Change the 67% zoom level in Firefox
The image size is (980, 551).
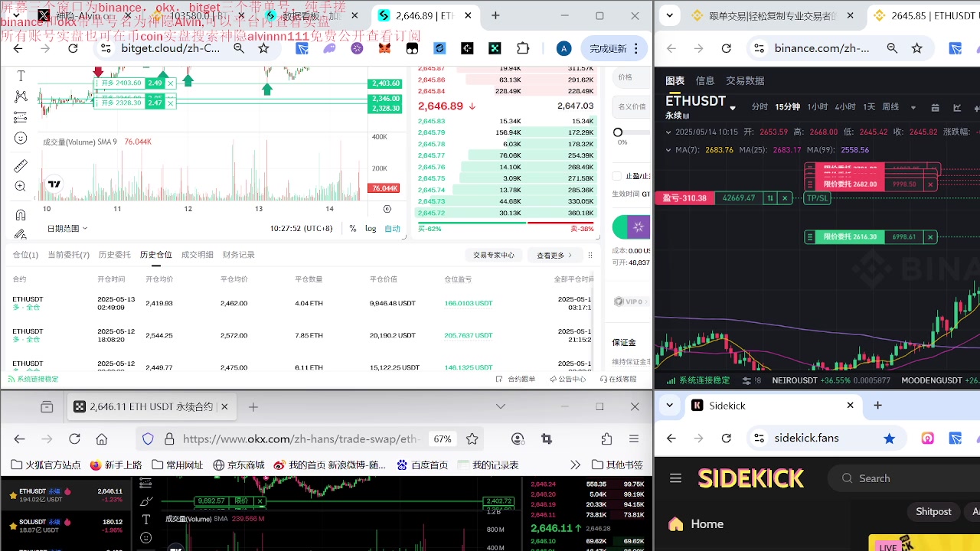pos(443,439)
